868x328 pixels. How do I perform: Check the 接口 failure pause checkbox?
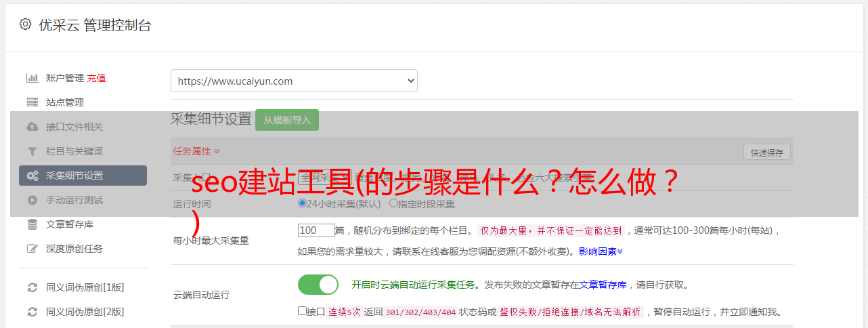point(302,311)
